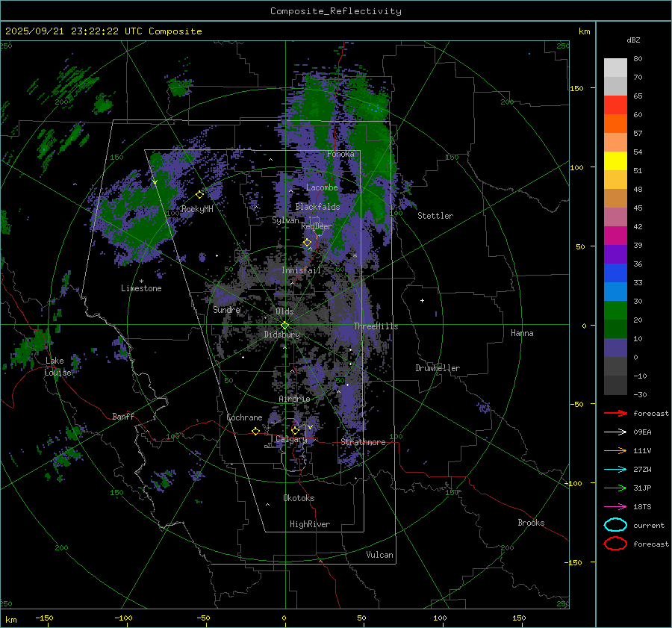Screen dimensions: 672x628
Task: Select the yellow diamond marker below Cochrane
Action: coord(256,432)
